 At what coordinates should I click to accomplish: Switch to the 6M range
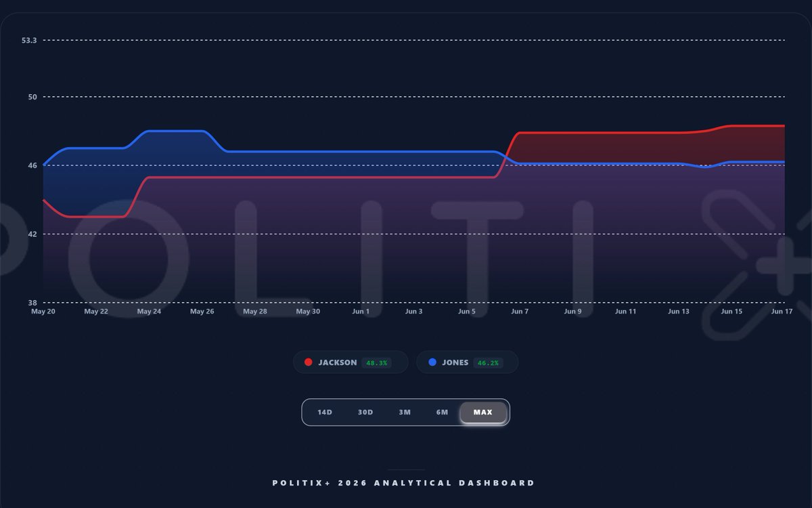442,412
